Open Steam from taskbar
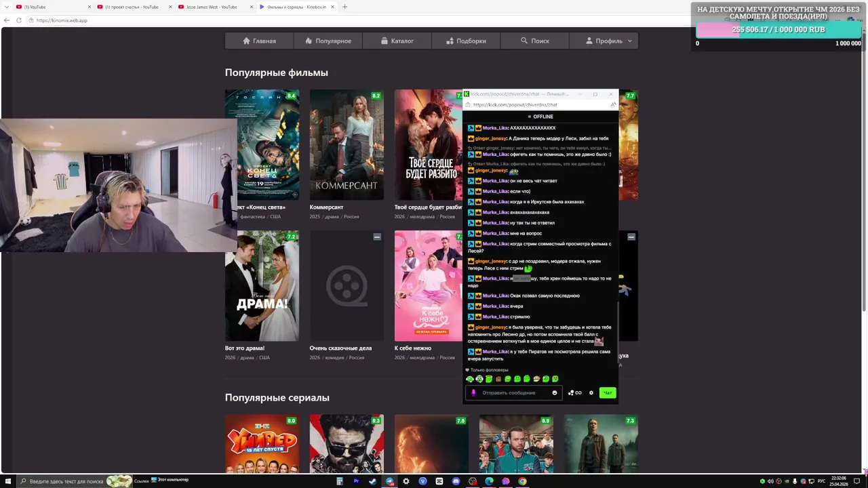The width and height of the screenshot is (868, 488). point(372,481)
